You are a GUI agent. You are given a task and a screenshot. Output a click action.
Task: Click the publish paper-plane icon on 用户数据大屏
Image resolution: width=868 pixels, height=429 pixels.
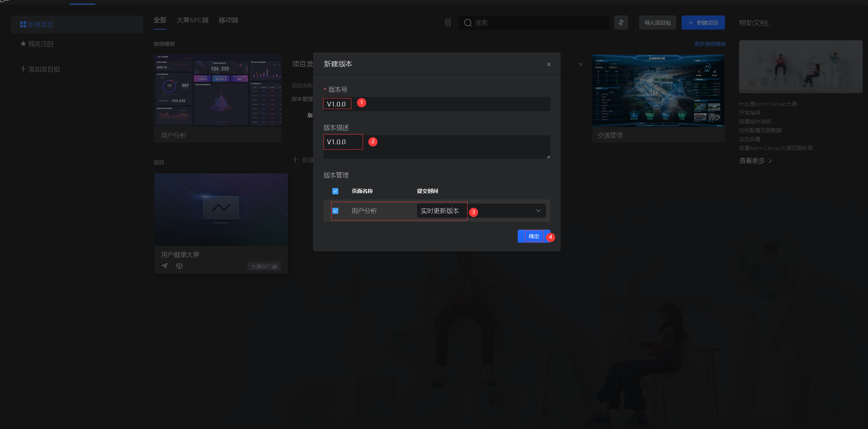tap(165, 266)
